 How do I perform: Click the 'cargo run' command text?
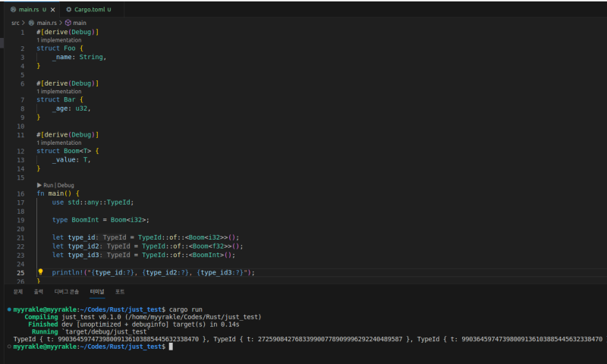click(185, 309)
